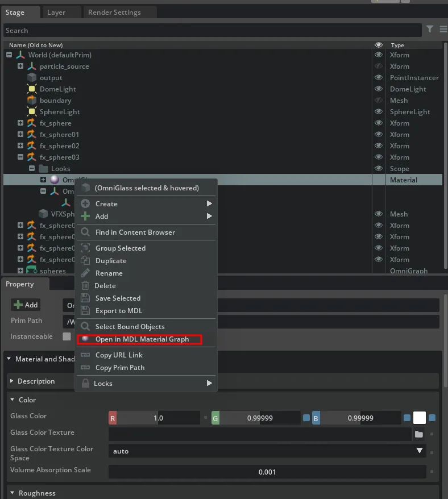The height and width of the screenshot is (499, 448).
Task: Click the World defaultPrim axis icon
Action: point(20,55)
